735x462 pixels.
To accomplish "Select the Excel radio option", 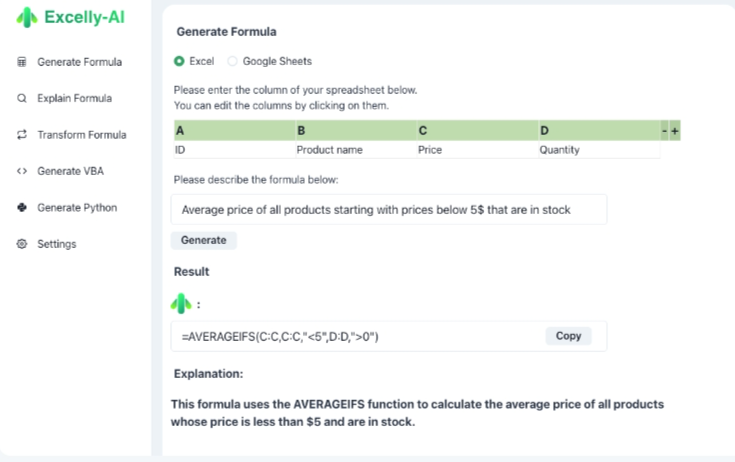I will coord(179,61).
